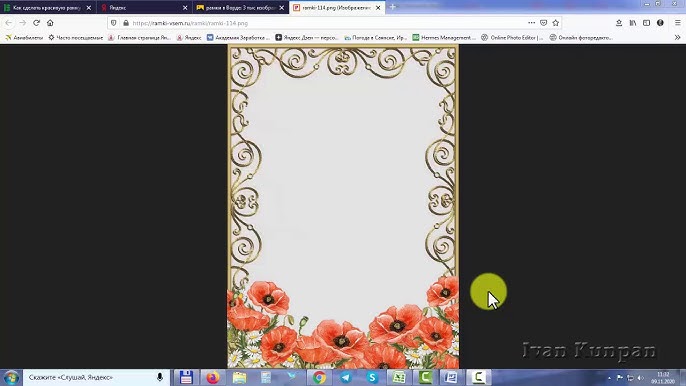Image resolution: width=686 pixels, height=386 pixels.
Task: Open the downloads panel
Action: [619, 23]
